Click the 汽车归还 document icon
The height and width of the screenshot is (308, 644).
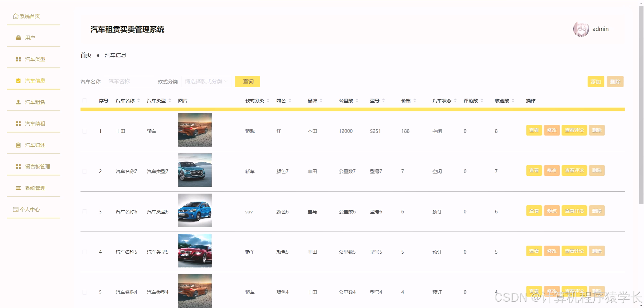18,145
